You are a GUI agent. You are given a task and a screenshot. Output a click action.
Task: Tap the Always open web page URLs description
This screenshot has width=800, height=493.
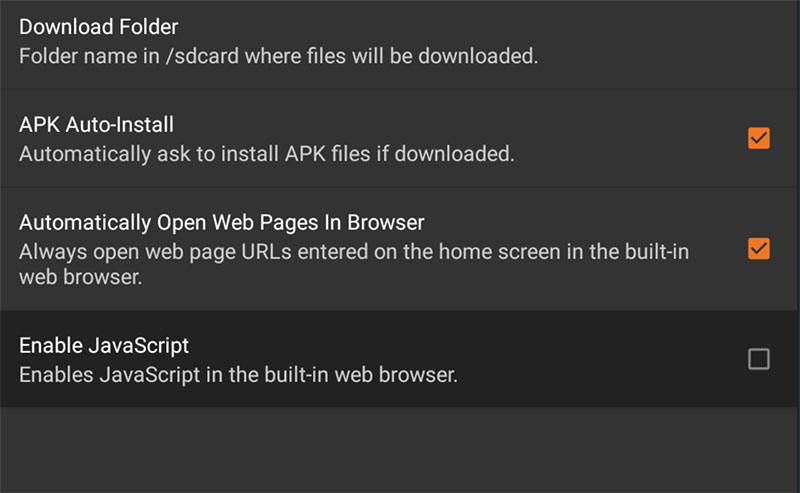pyautogui.click(x=354, y=264)
